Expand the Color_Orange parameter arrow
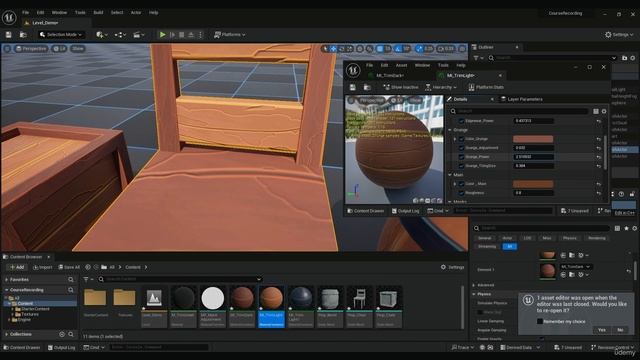The image size is (640, 360). point(455,139)
